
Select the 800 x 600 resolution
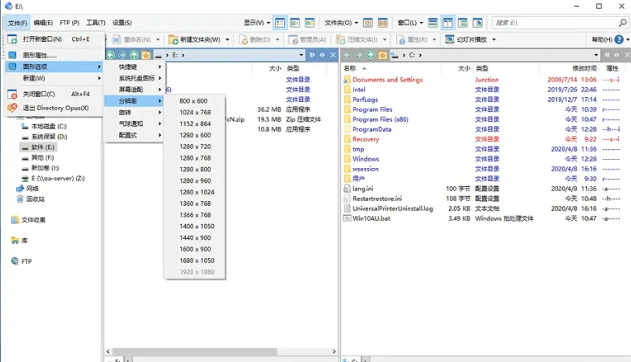pyautogui.click(x=194, y=101)
